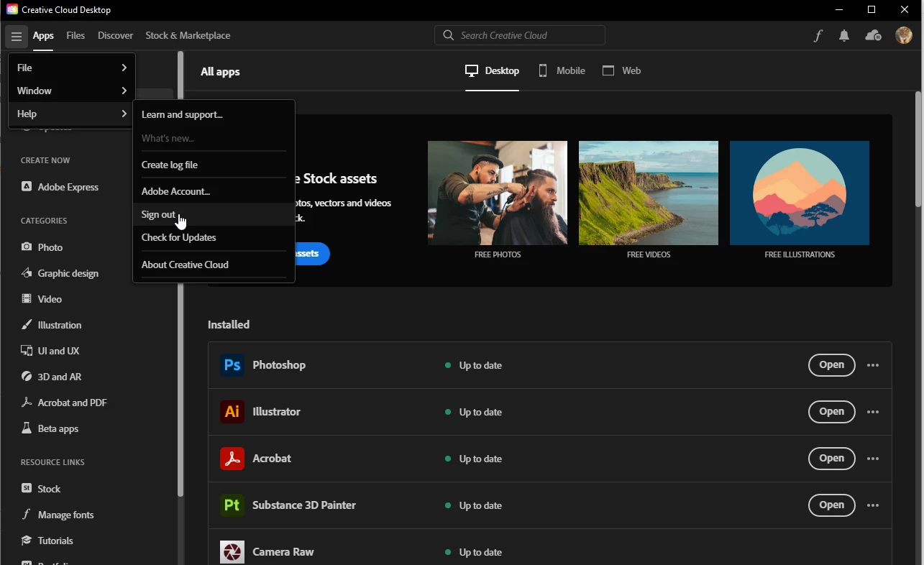This screenshot has height=565, width=924.
Task: Open more options for Substance 3D Painter
Action: coord(873,505)
